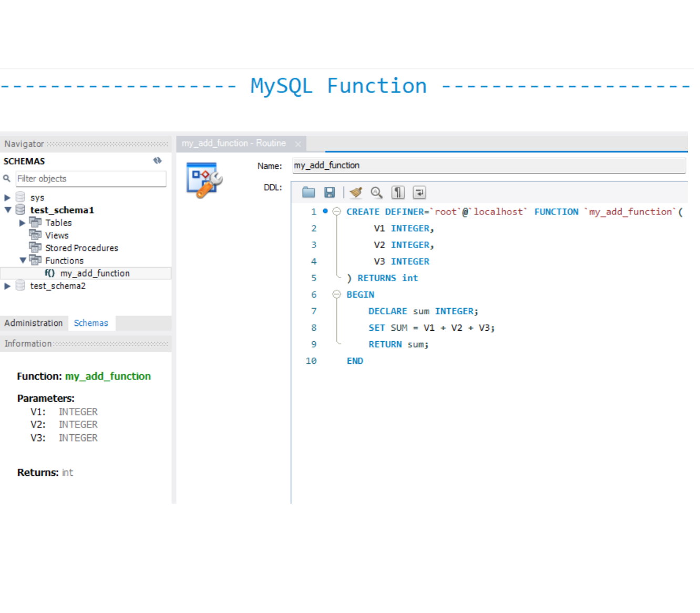Select the Schemas tab
This screenshot has height=613, width=700.
coord(91,323)
